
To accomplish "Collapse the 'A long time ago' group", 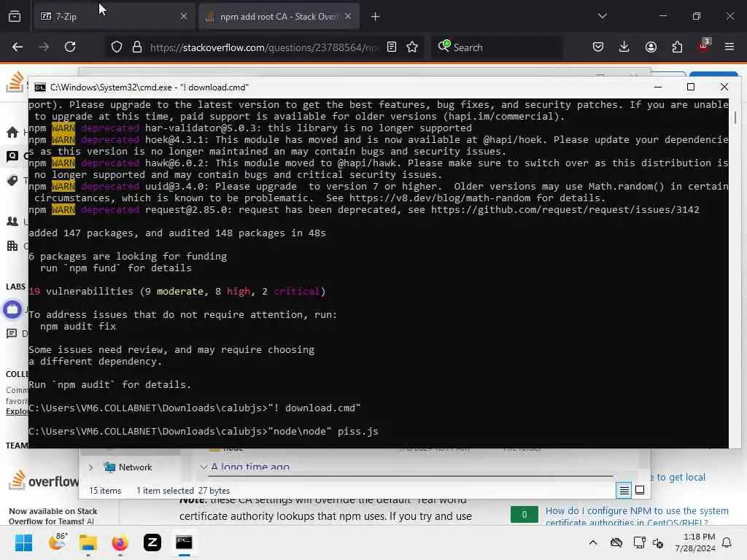I will coord(204,467).
